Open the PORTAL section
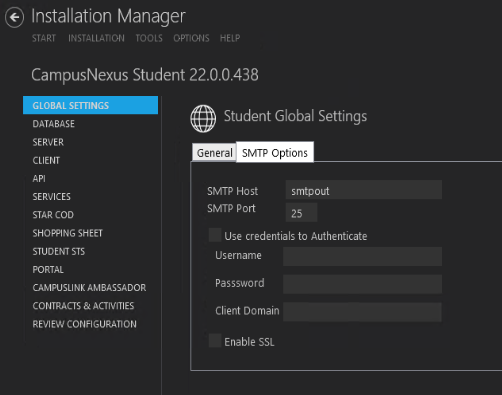 [48, 270]
